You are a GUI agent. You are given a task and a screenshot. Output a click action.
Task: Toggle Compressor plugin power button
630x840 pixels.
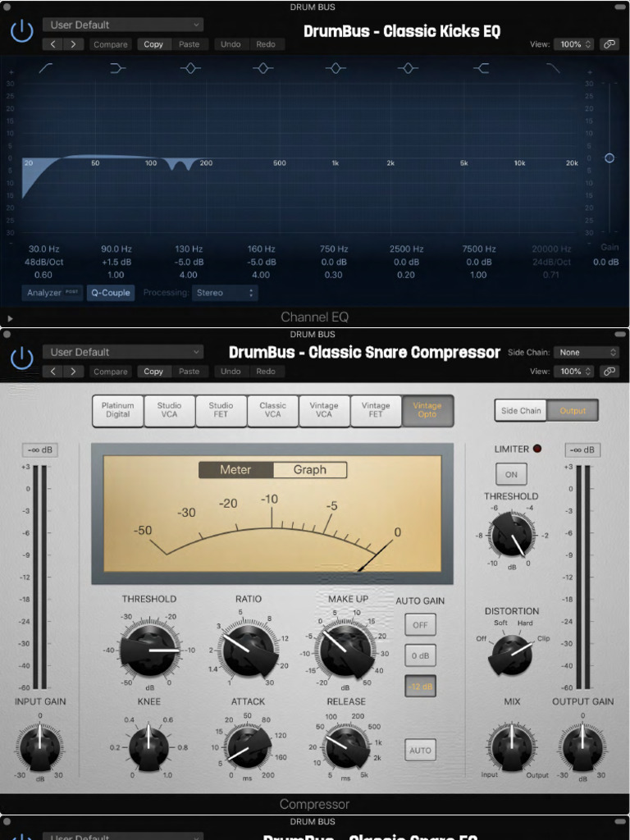click(22, 358)
